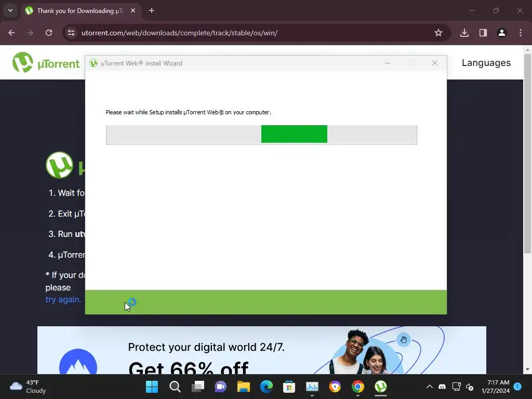
Task: Reload the page with the refresh icon
Action: click(49, 33)
